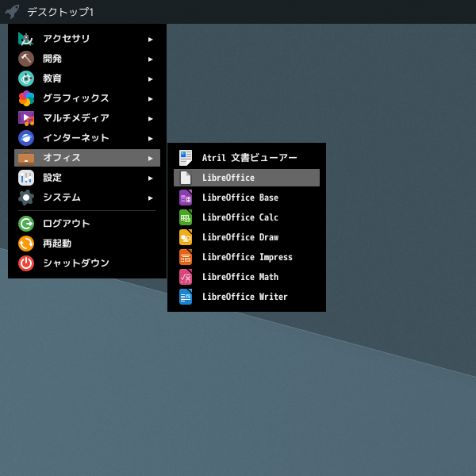Viewport: 476px width, 476px height.
Task: Expand the グラフィックス submenu arrow
Action: [x=150, y=99]
